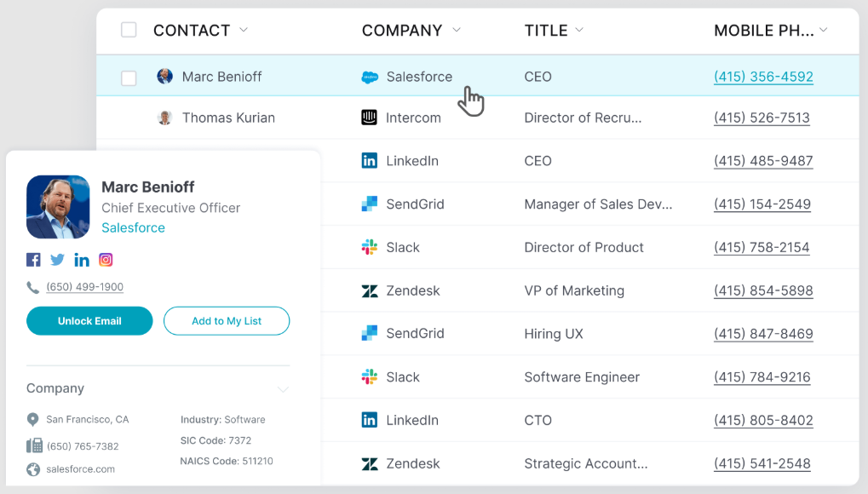
Task: Click the LinkedIn logo in the CEO row
Action: (369, 161)
